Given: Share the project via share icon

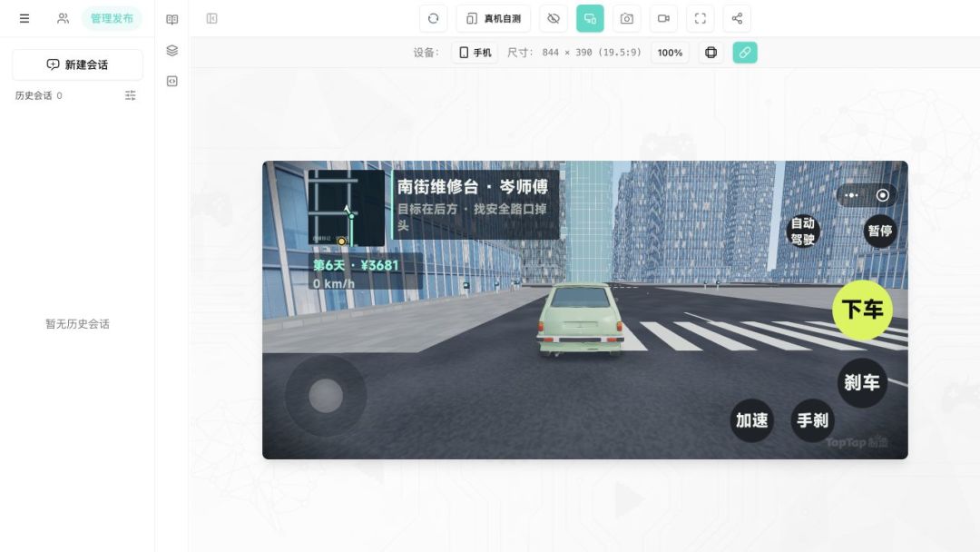Looking at the screenshot, I should 737,18.
